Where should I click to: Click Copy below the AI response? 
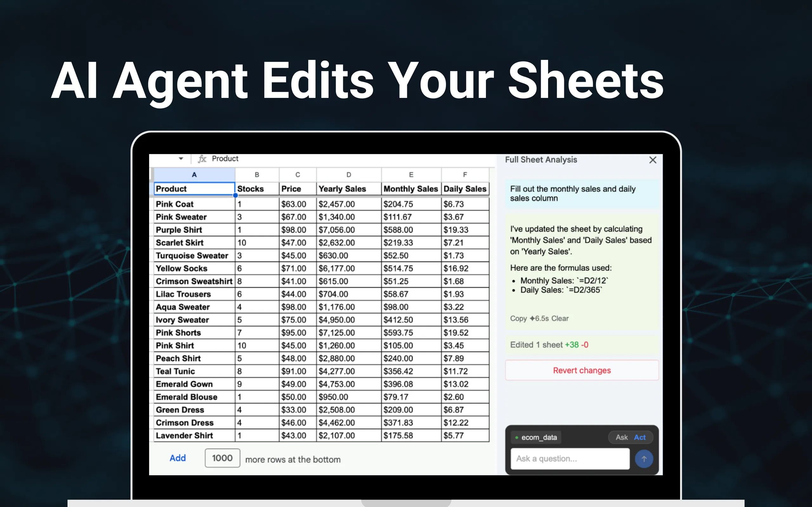518,318
